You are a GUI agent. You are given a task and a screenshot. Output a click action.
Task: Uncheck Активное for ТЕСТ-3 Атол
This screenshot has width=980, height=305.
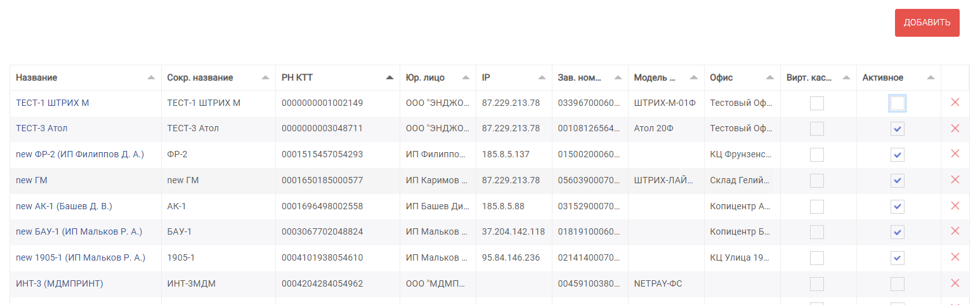(x=898, y=129)
